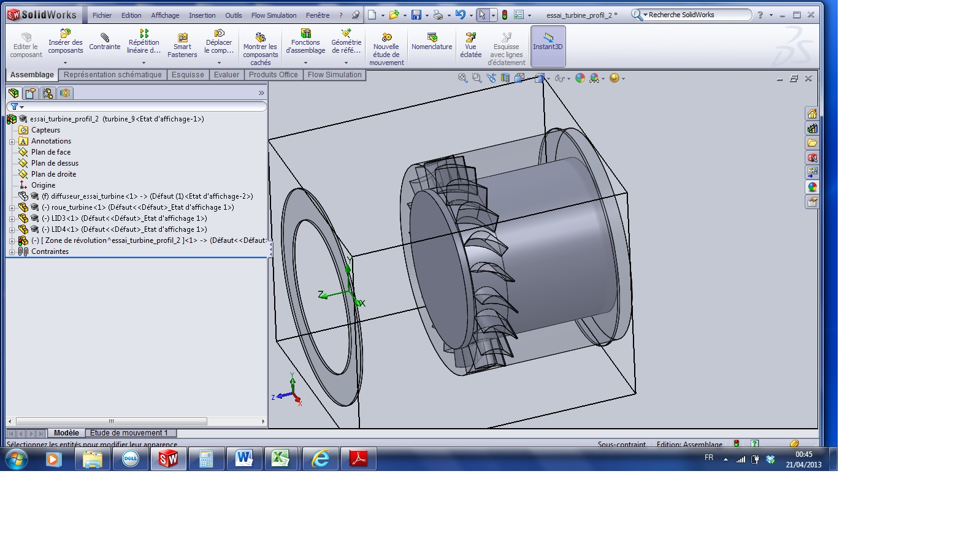
Task: Click the Section view icon
Action: pos(505,78)
